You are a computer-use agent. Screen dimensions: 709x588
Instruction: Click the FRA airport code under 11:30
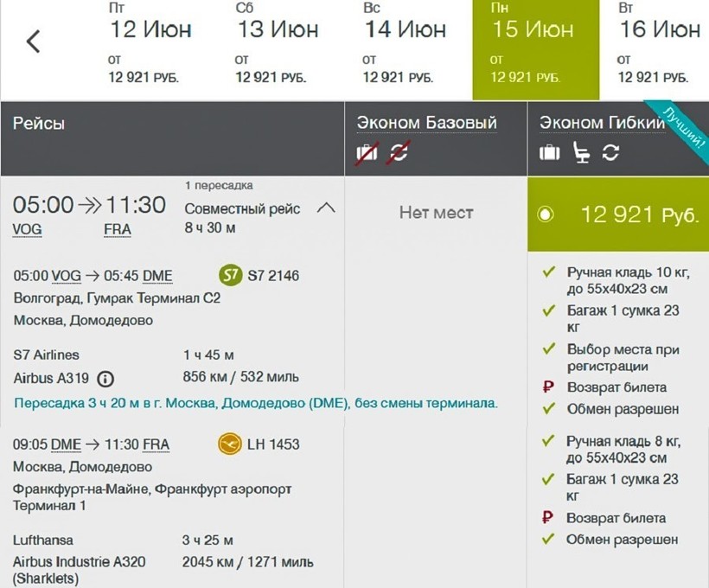click(117, 229)
